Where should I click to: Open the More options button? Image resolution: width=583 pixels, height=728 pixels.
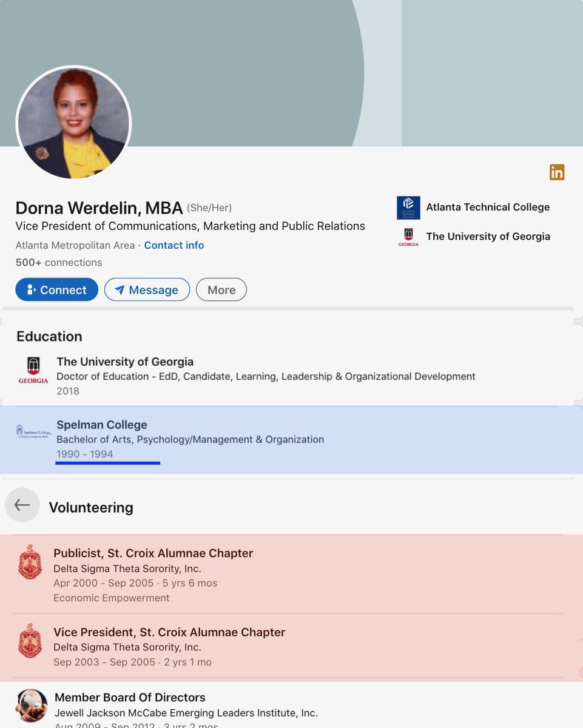pos(221,290)
